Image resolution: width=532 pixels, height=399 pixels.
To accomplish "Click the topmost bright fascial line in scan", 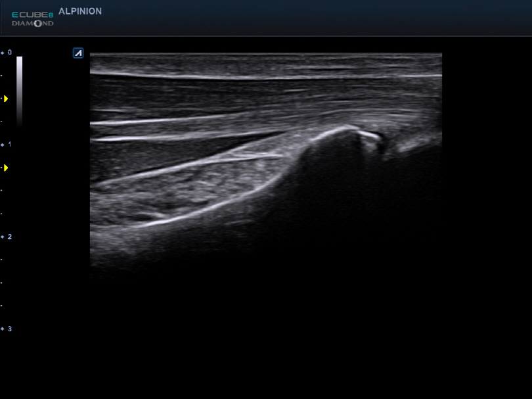I will (263, 77).
